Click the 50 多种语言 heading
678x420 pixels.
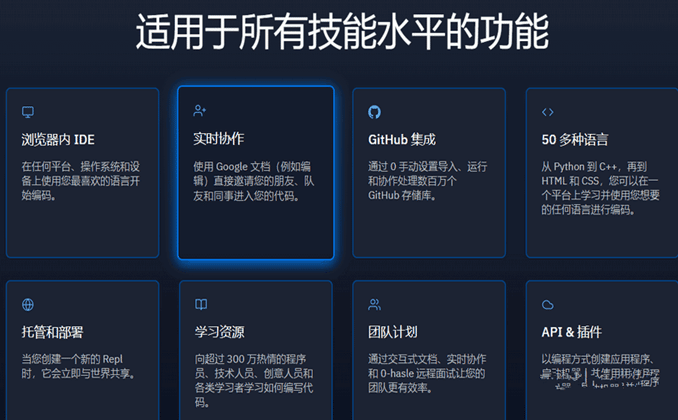[575, 140]
